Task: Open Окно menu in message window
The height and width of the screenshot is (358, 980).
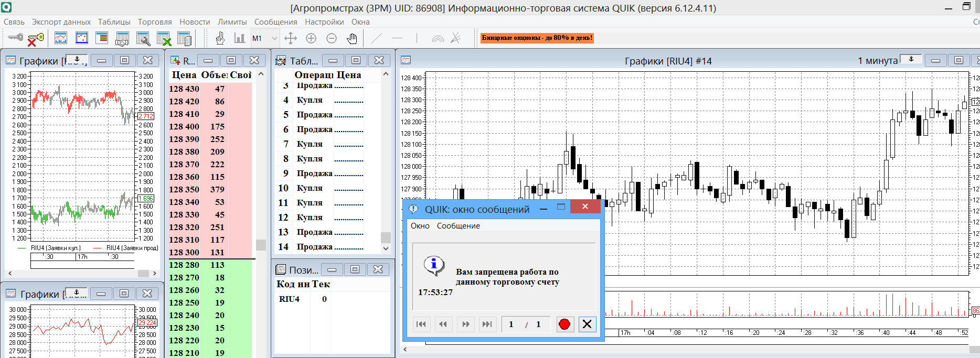Action: [x=420, y=226]
